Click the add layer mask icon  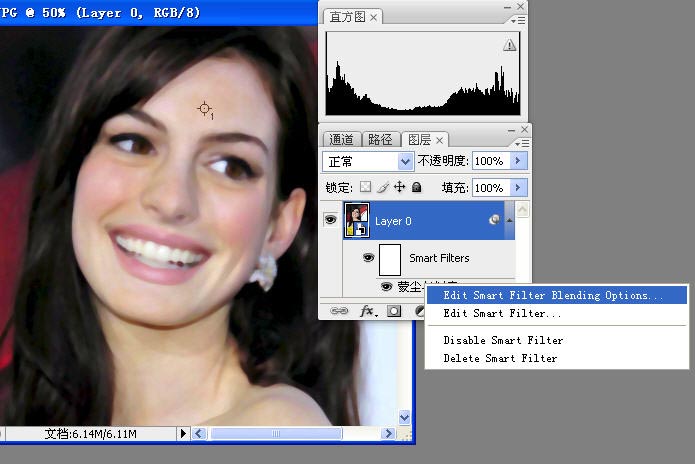click(394, 311)
